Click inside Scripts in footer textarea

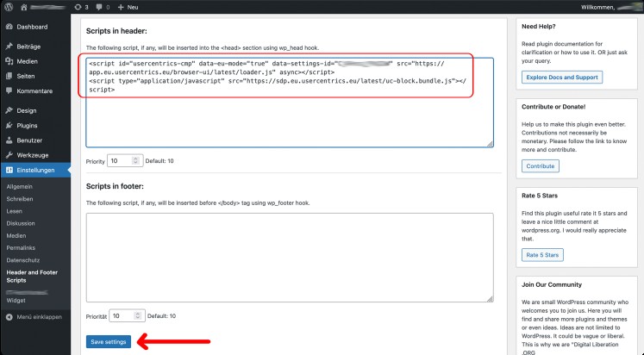pyautogui.click(x=290, y=258)
